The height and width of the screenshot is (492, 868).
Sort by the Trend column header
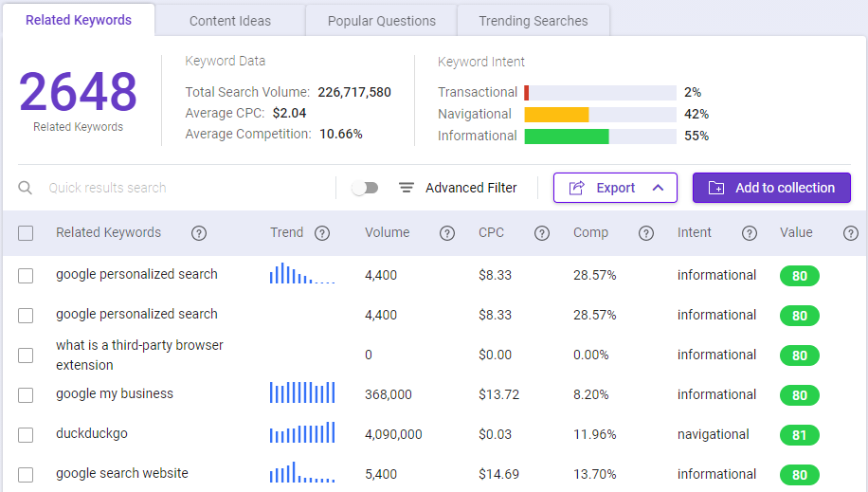(287, 232)
